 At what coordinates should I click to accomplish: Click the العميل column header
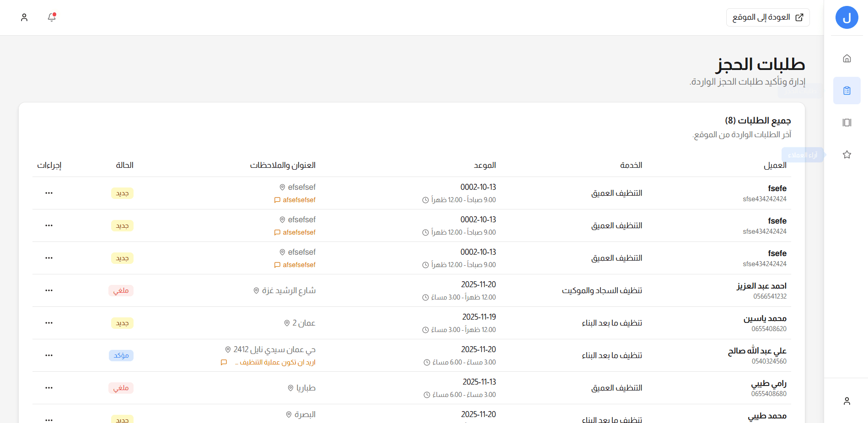click(777, 165)
